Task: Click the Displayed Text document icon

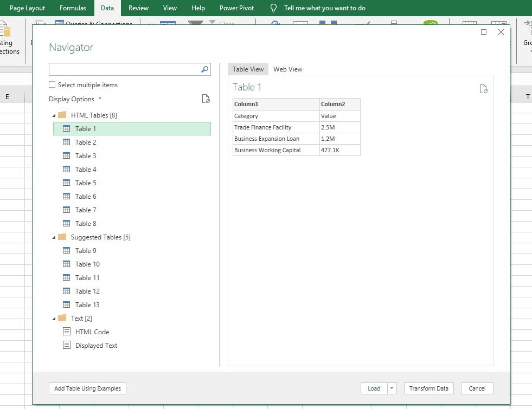Action: pos(67,345)
